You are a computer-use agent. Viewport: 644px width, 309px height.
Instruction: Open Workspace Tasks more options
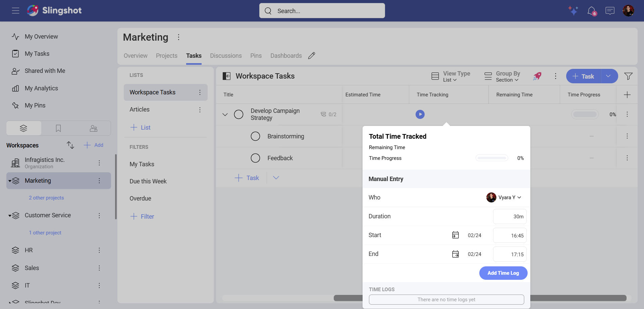coord(555,76)
